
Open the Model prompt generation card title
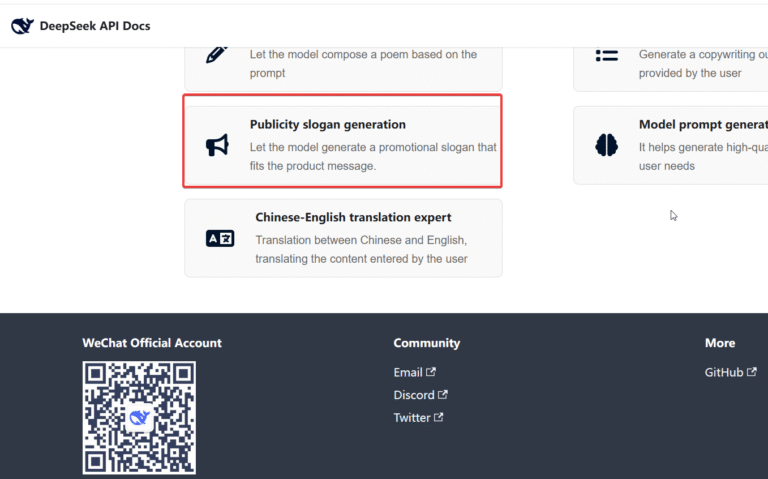click(x=702, y=125)
